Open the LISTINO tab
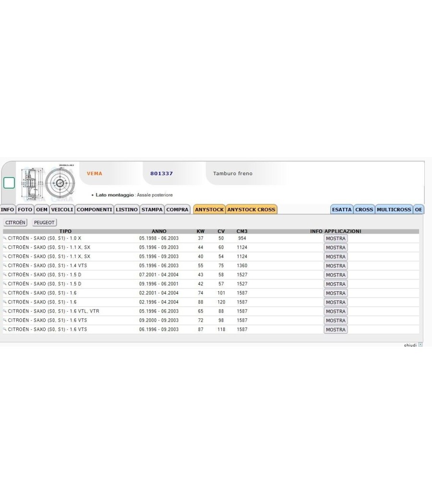 127,210
